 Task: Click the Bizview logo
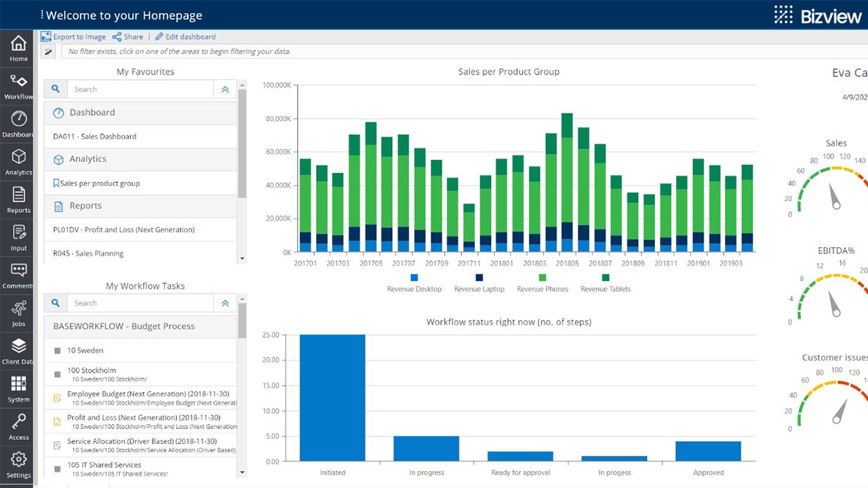click(818, 15)
